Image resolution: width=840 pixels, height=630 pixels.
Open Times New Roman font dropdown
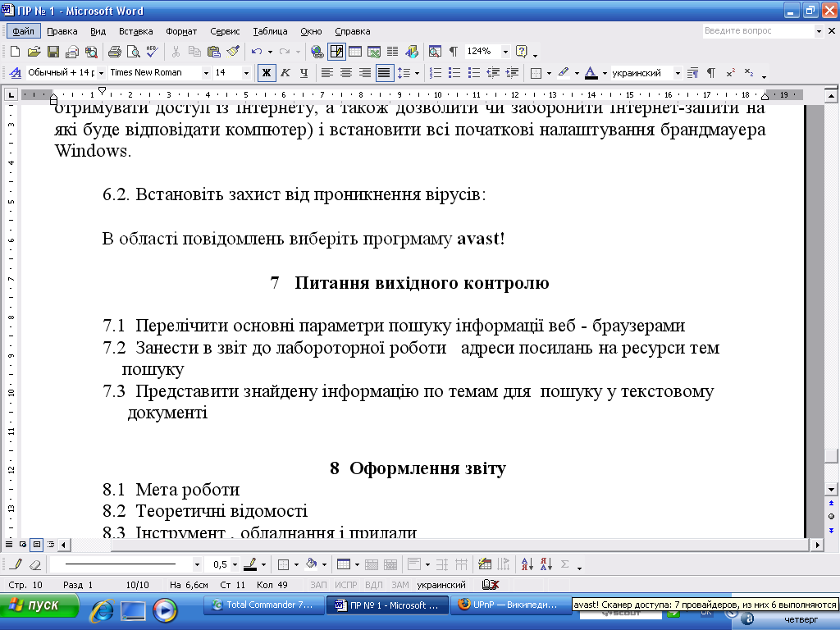point(206,73)
